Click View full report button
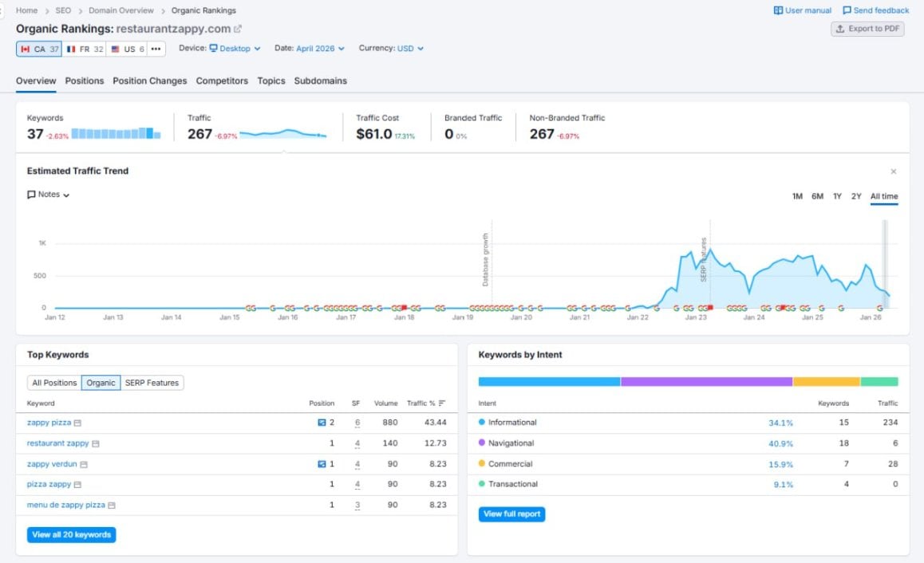924x563 pixels. coord(511,514)
